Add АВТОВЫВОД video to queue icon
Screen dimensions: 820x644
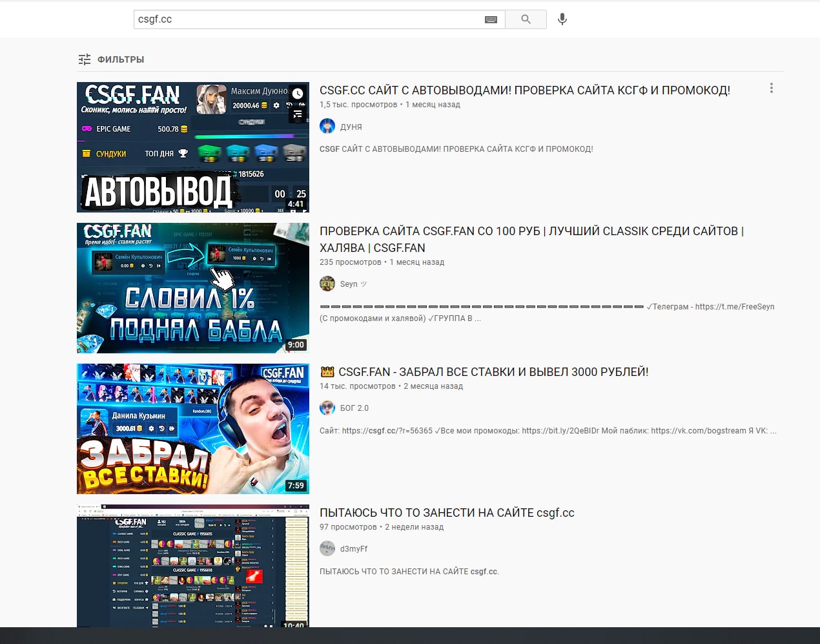(297, 114)
